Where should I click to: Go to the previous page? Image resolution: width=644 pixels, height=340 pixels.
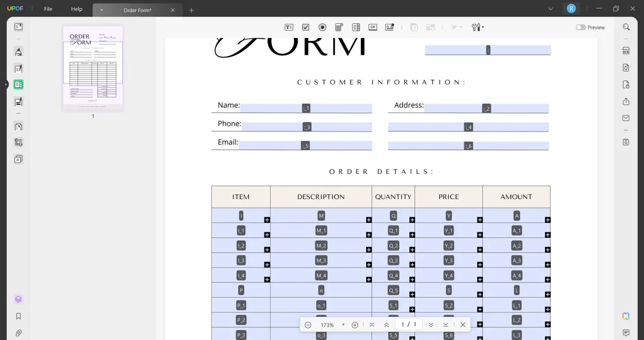click(x=386, y=325)
